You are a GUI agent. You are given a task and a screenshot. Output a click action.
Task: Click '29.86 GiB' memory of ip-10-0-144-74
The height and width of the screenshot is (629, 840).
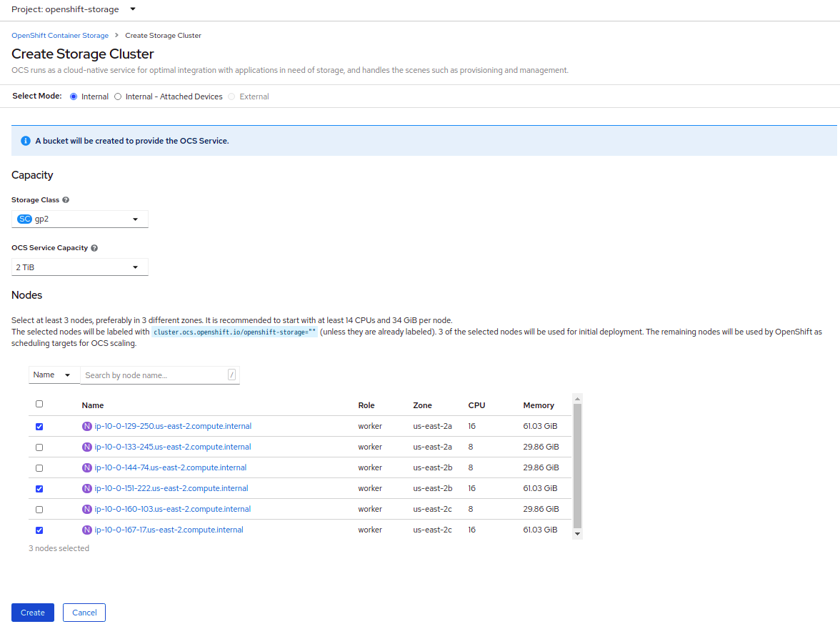(541, 467)
